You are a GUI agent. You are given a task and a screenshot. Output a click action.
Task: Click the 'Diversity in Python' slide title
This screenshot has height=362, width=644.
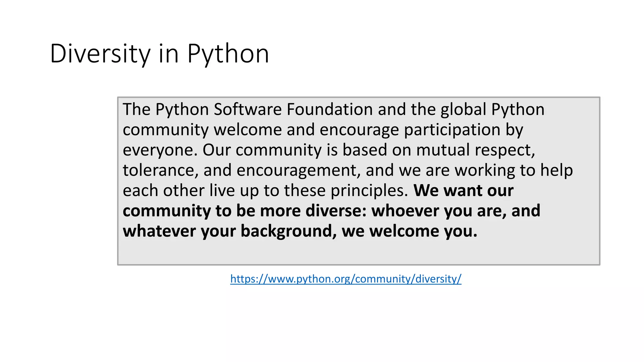click(159, 54)
